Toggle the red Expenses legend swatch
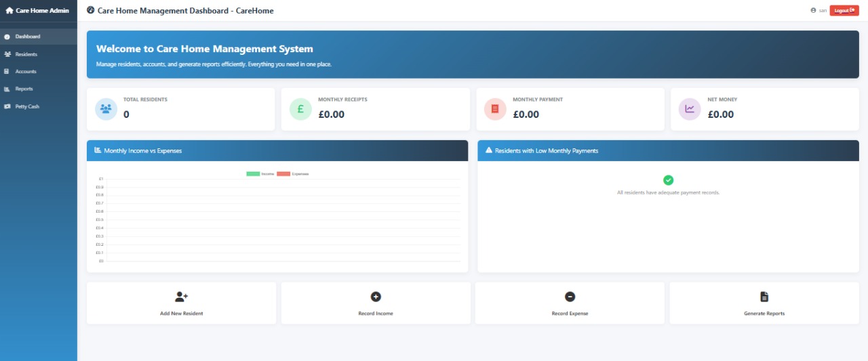 [283, 174]
